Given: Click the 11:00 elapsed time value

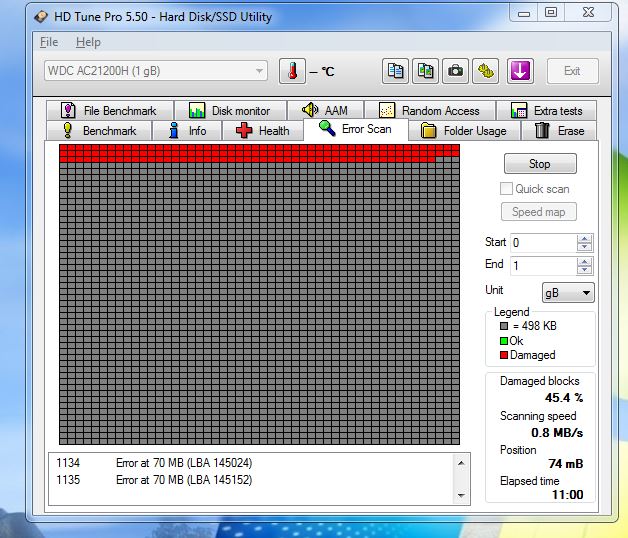Looking at the screenshot, I should [x=568, y=495].
